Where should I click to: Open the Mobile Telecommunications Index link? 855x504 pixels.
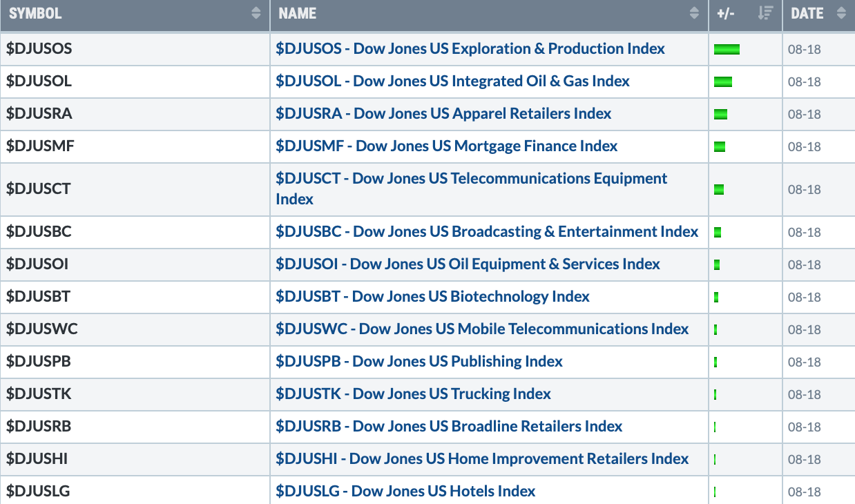(x=482, y=329)
